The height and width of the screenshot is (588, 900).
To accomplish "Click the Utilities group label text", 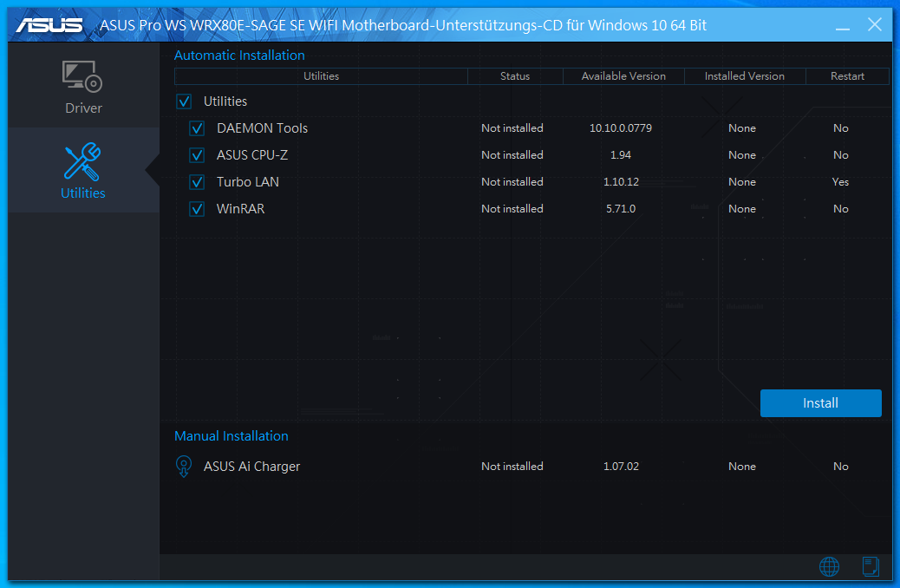I will pyautogui.click(x=225, y=101).
